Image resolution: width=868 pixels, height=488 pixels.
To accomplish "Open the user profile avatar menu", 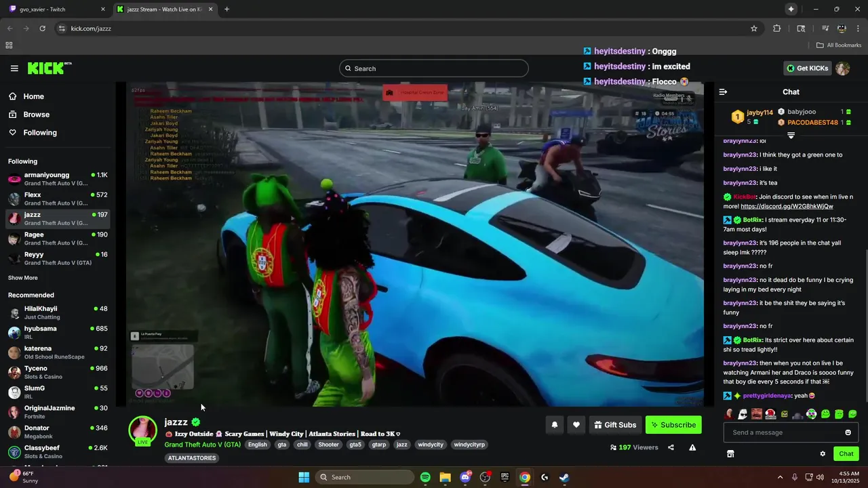I will point(842,68).
